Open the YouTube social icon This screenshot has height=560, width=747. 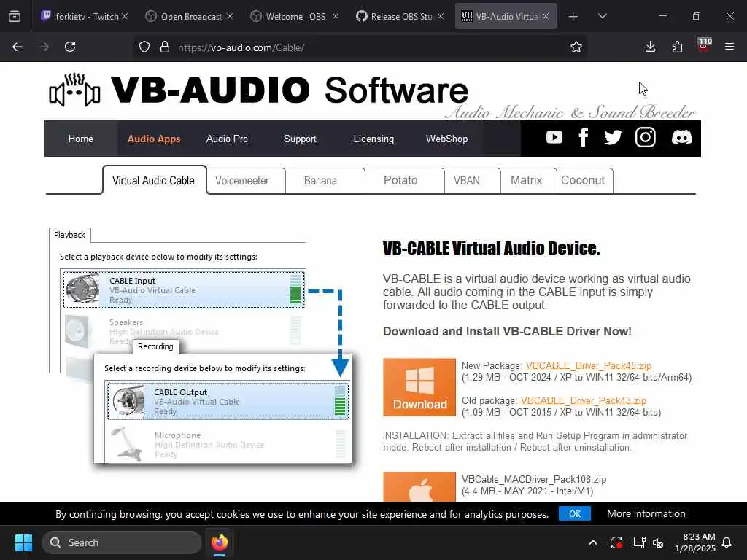tap(554, 138)
